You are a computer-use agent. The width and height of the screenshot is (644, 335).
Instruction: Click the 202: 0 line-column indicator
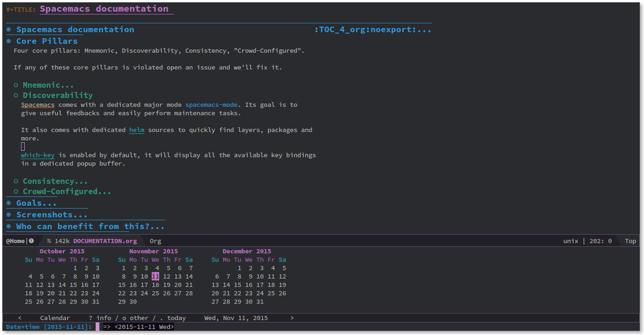tap(601, 241)
